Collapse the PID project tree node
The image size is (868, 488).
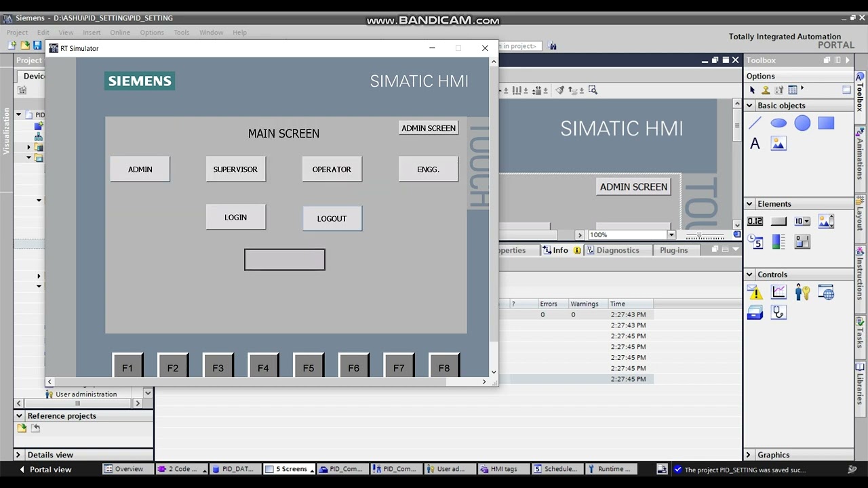pos(19,115)
